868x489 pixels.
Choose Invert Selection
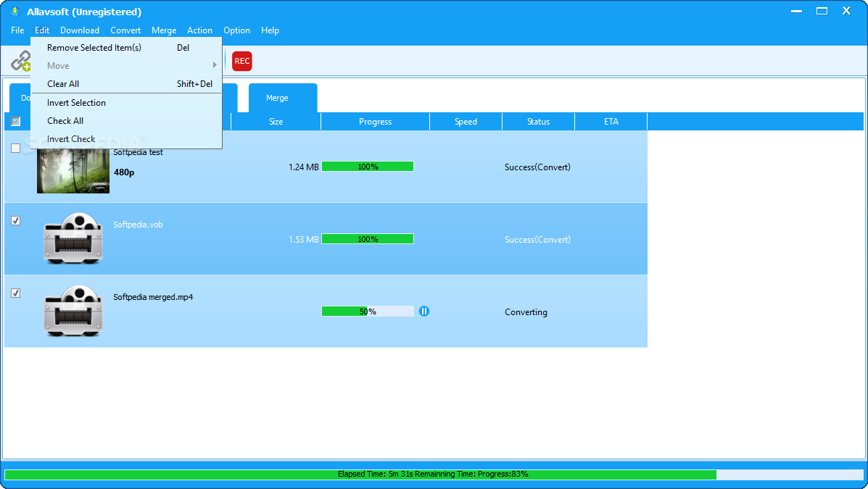(75, 102)
